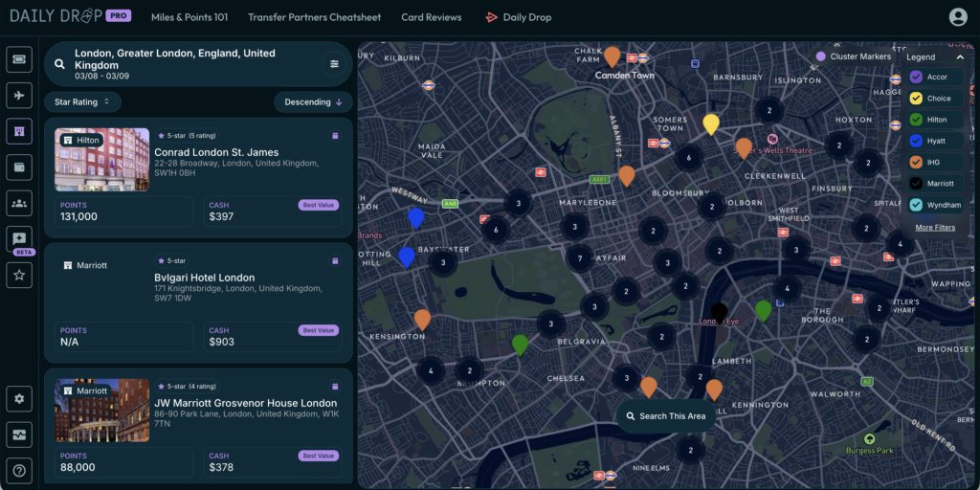Click the Search This Area button
Viewport: 980px width, 490px height.
[666, 416]
